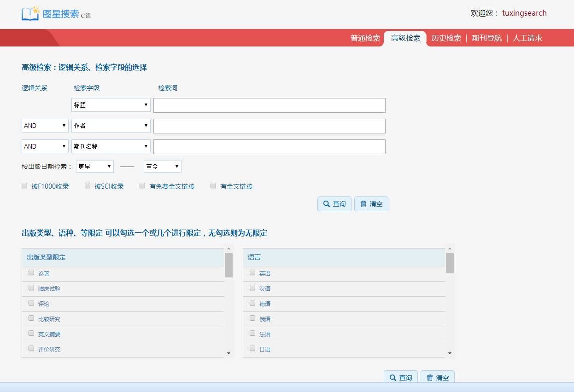Switch to the 普通检索 tab
574x392 pixels.
pos(365,38)
